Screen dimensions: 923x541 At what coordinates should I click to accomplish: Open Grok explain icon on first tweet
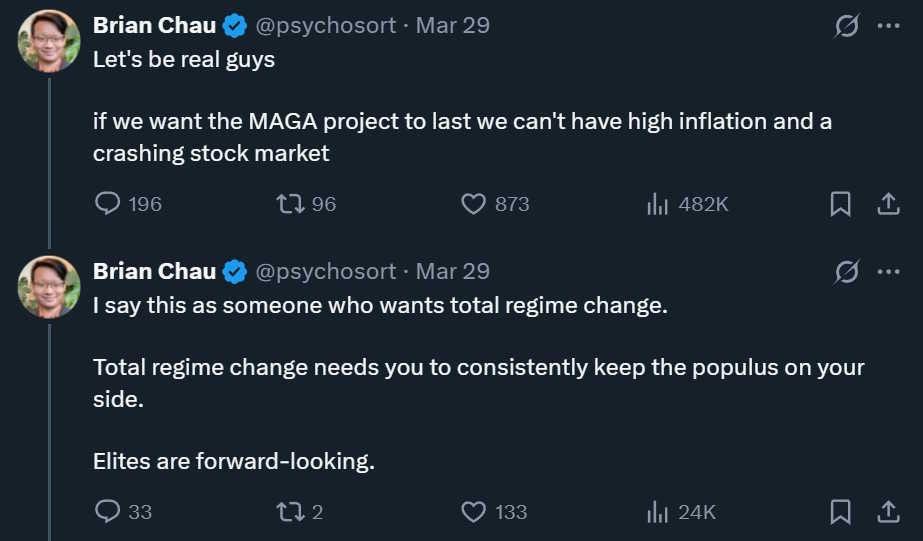tap(847, 26)
